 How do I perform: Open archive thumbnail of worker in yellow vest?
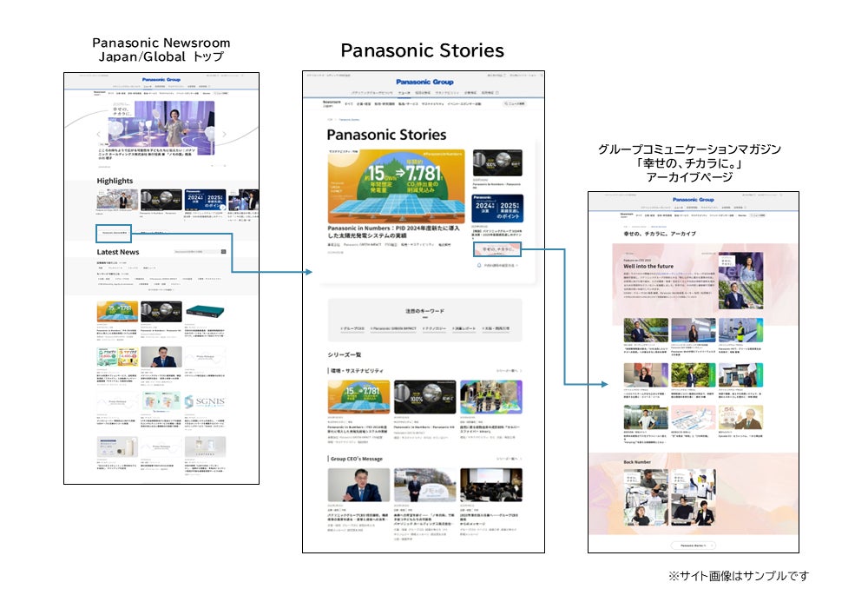pyautogui.click(x=740, y=330)
